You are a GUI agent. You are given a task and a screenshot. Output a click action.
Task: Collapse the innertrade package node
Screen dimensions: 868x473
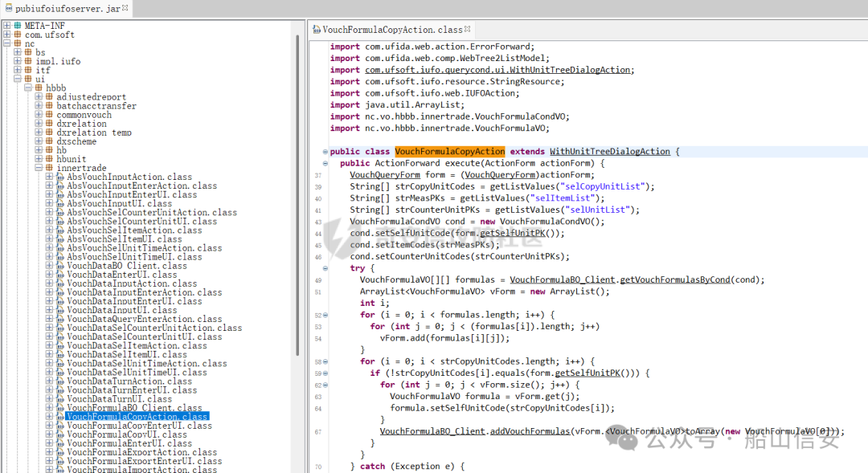[39, 168]
